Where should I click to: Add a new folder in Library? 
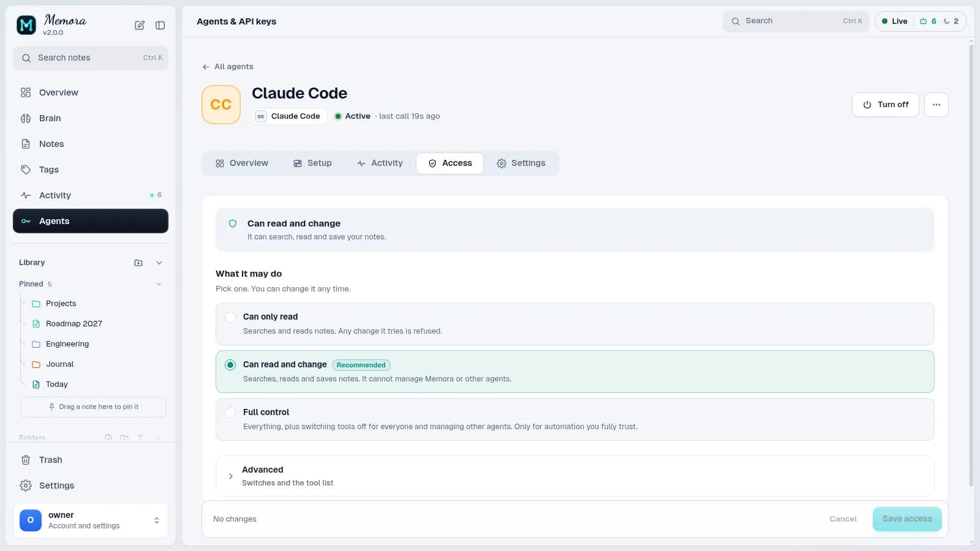pos(138,263)
